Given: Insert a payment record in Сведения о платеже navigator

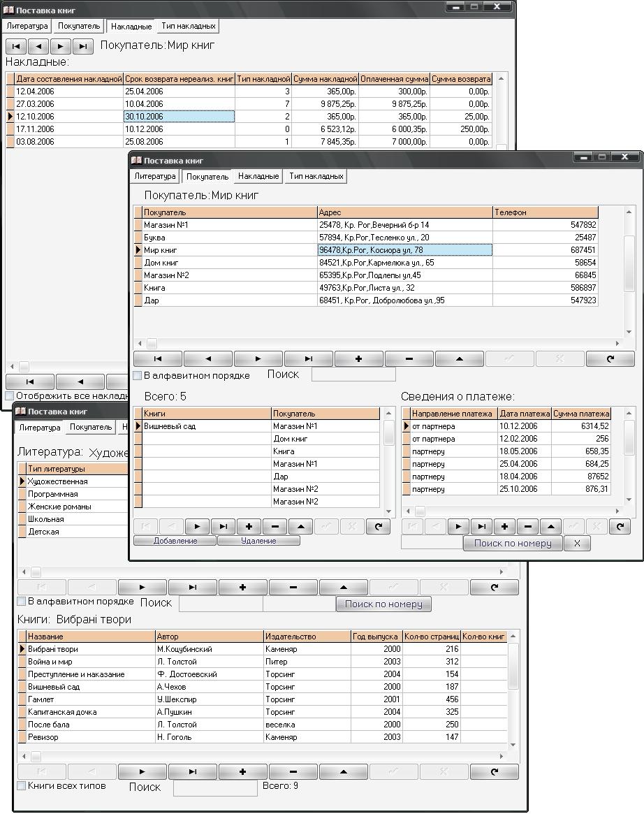Looking at the screenshot, I should 504,526.
